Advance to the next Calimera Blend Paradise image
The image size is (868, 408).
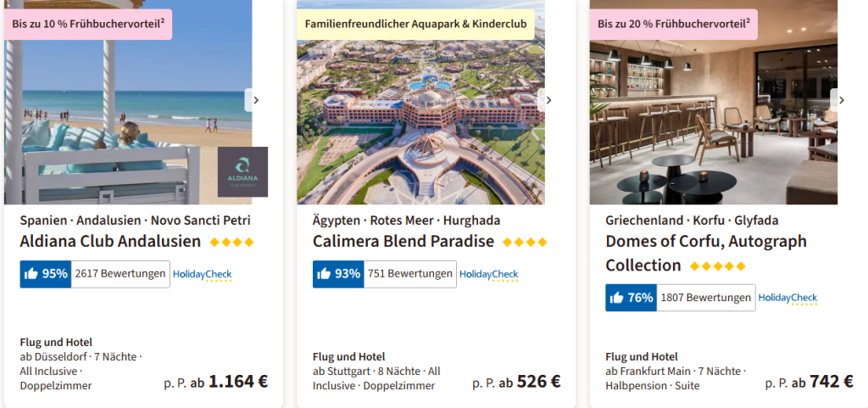coord(548,100)
